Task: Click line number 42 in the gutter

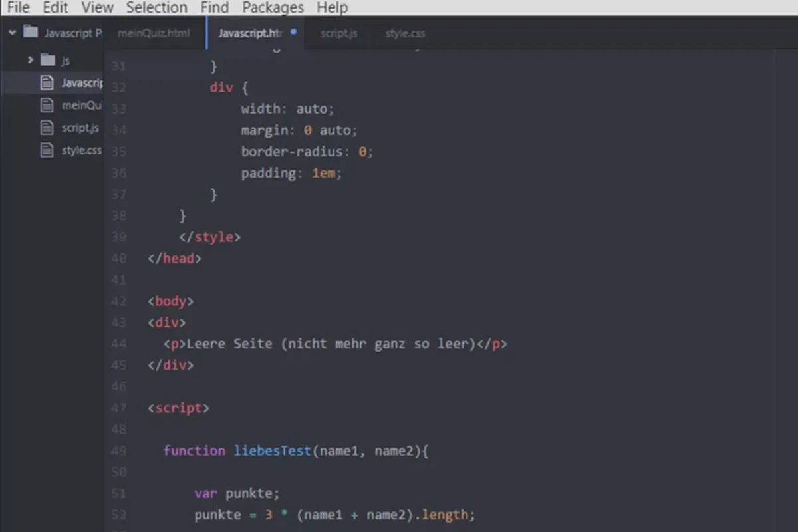Action: pyautogui.click(x=118, y=301)
